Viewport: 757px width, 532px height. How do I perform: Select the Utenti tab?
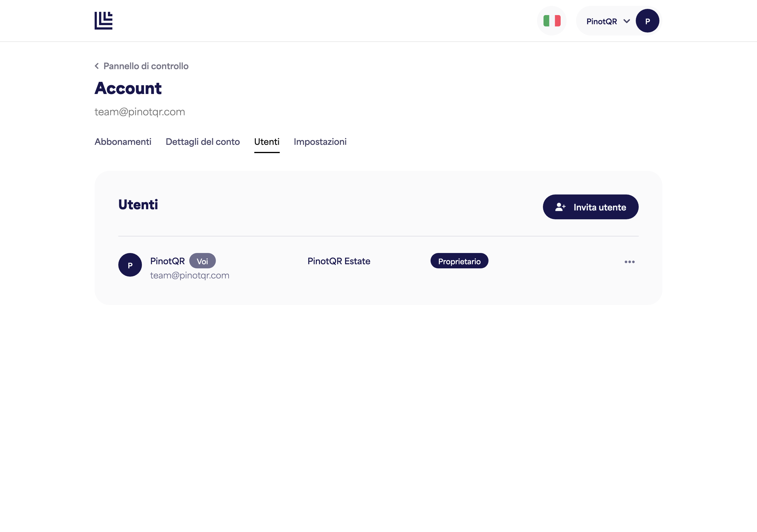[x=267, y=142]
